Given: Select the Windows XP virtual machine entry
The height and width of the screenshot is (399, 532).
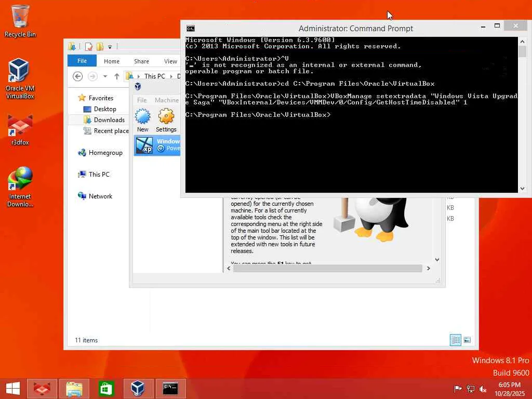Looking at the screenshot, I should click(157, 145).
